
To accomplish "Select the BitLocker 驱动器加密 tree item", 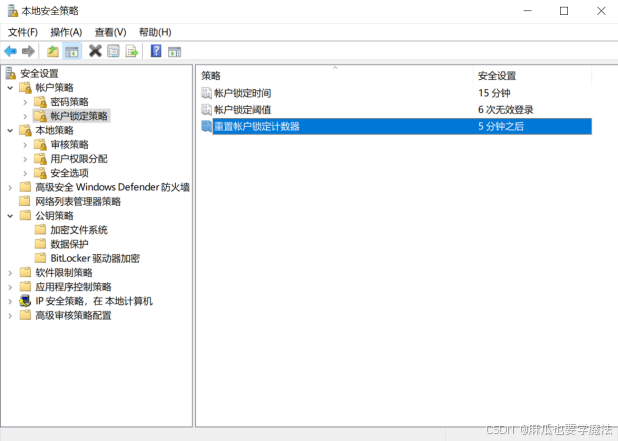I will (x=95, y=258).
